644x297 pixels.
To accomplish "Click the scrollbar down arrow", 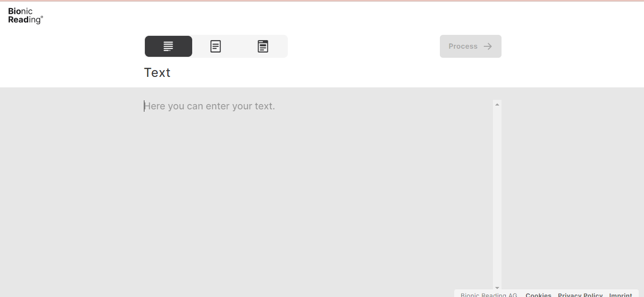I will pos(497,288).
